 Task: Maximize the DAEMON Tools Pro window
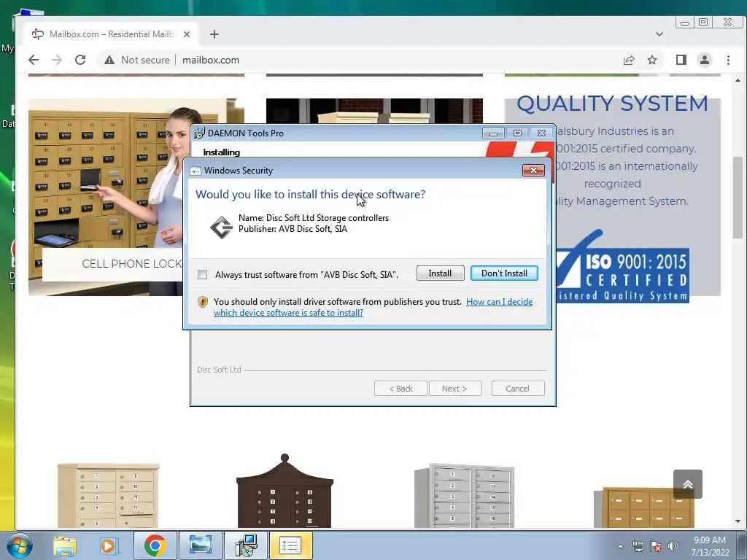pyautogui.click(x=517, y=133)
